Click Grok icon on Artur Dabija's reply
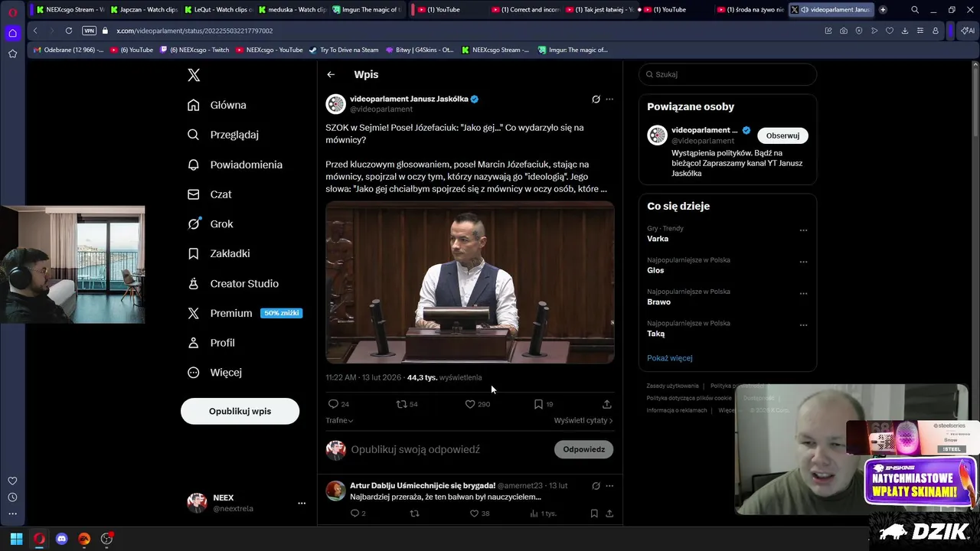 (x=596, y=485)
